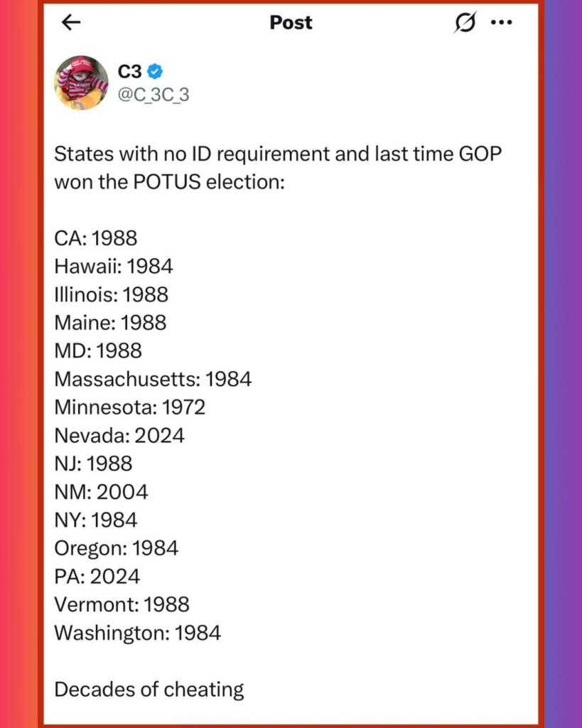Click the "Massachusetts: 1984" line
The height and width of the screenshot is (728, 582).
coord(153,379)
